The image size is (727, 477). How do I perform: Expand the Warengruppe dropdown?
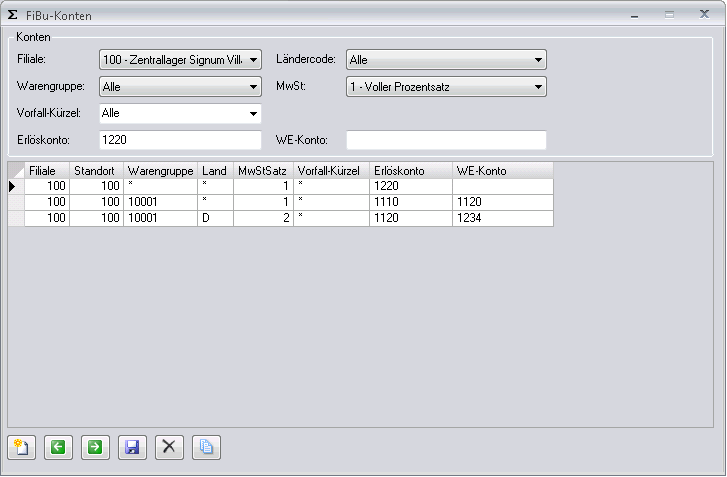[x=253, y=87]
